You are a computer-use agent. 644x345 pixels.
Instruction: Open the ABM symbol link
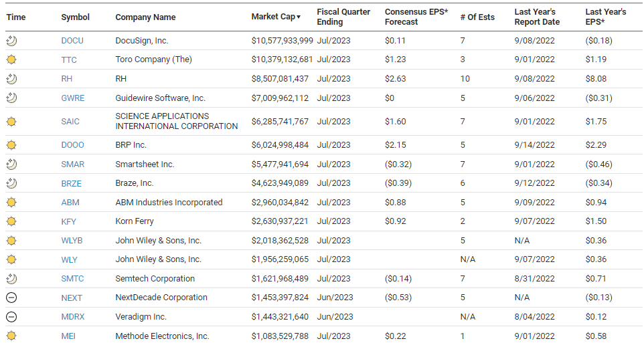click(x=70, y=202)
